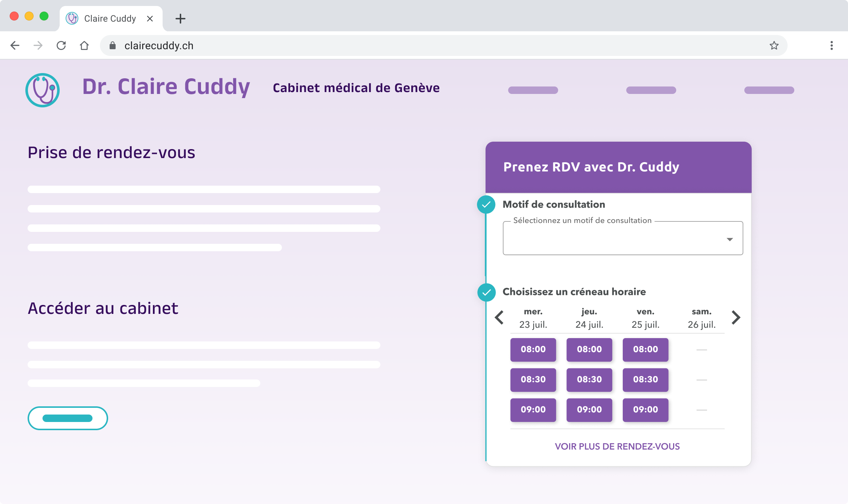The width and height of the screenshot is (848, 504).
Task: Book 09:00 on jeu. 24 juil.
Action: pyautogui.click(x=590, y=410)
